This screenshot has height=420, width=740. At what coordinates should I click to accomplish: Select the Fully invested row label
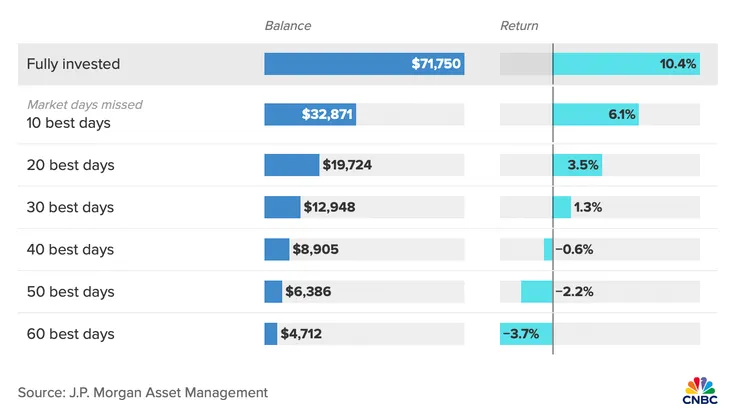tap(73, 64)
